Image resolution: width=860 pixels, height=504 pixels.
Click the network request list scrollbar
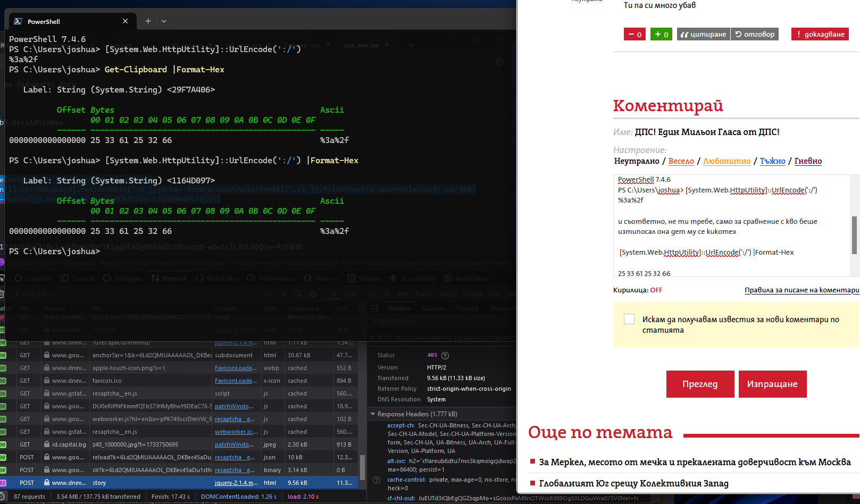coord(363,467)
